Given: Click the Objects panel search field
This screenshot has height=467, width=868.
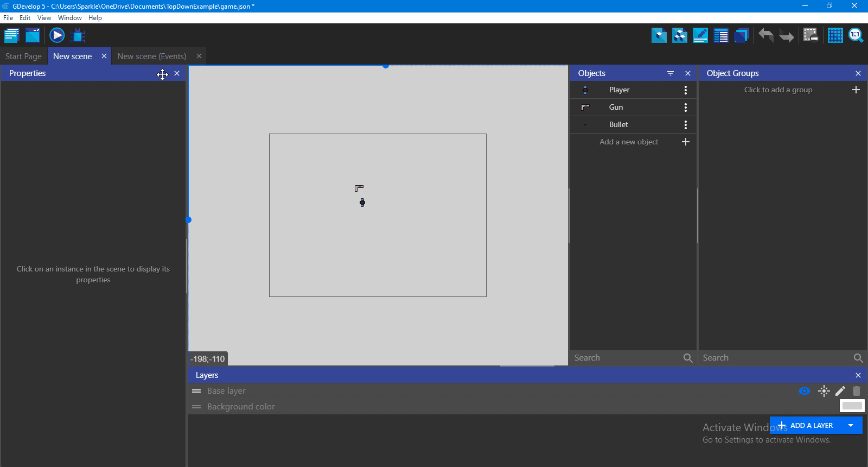Looking at the screenshot, I should [627, 358].
